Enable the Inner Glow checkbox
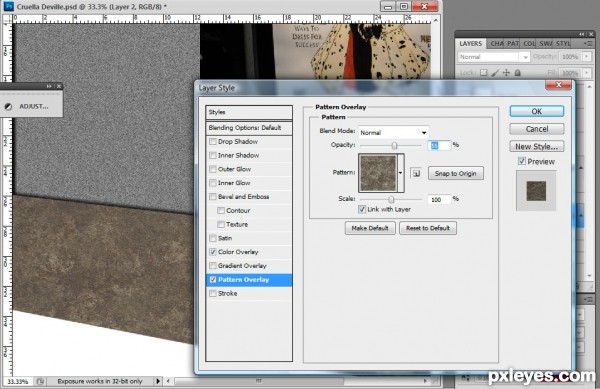600x389 pixels. (213, 183)
